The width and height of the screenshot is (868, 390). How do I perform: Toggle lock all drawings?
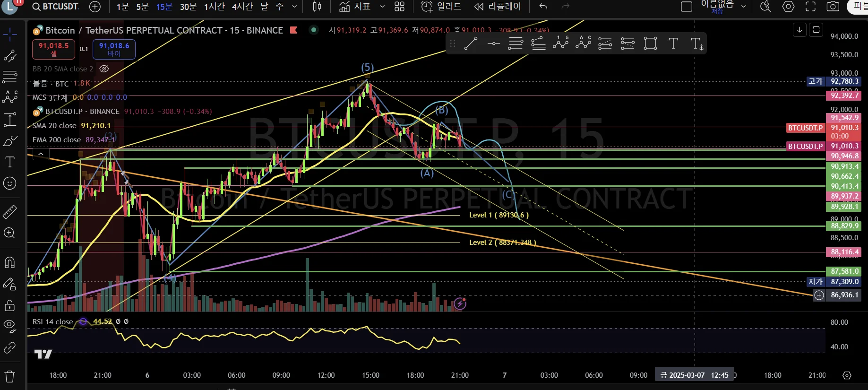tap(10, 306)
